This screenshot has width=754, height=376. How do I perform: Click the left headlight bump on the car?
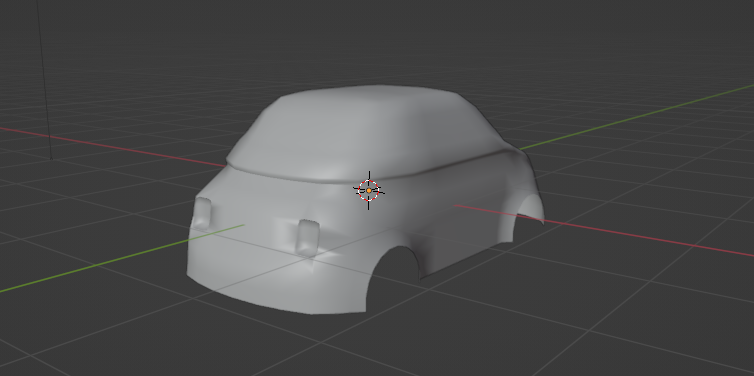click(x=202, y=213)
